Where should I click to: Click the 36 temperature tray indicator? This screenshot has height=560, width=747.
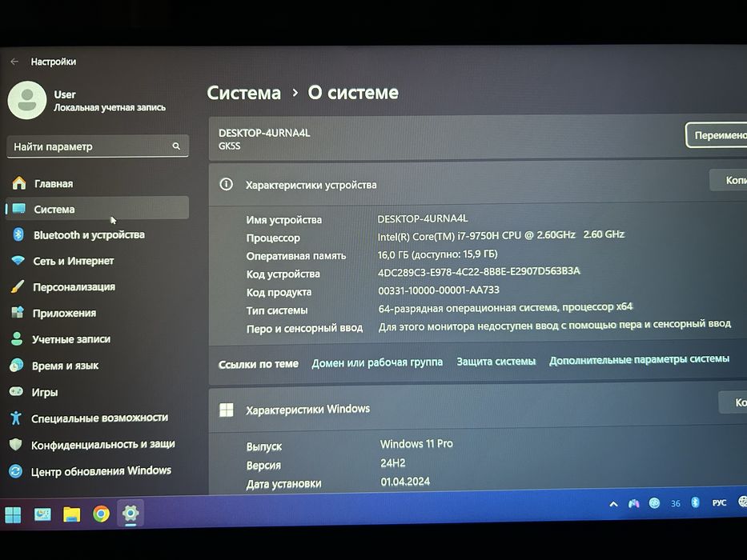pyautogui.click(x=676, y=503)
